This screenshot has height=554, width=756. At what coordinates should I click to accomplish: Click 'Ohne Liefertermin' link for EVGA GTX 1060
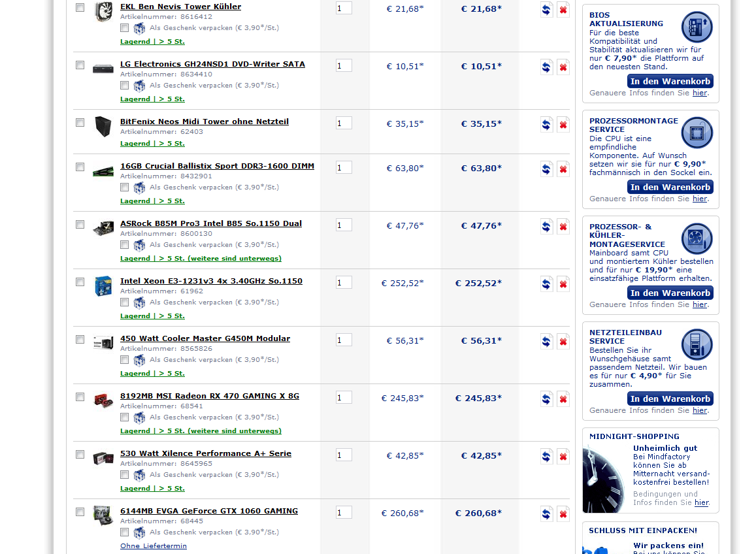[x=154, y=546]
